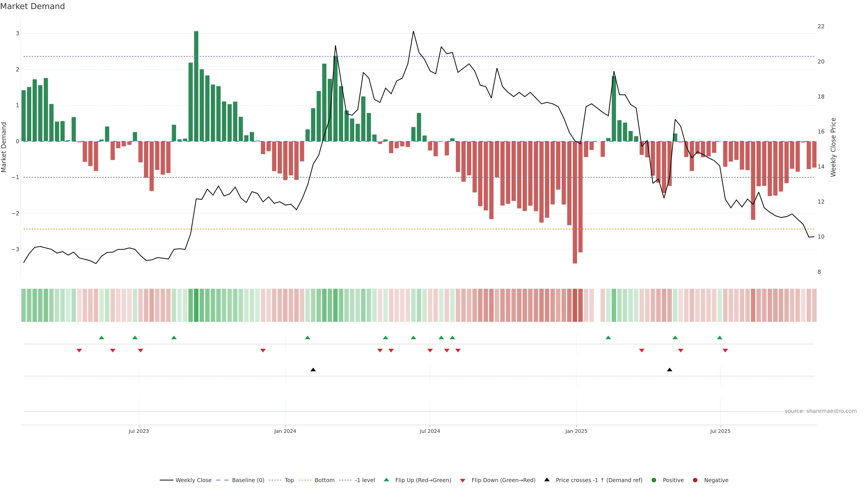Click the first green flip-up marker on left
The height and width of the screenshot is (488, 868).
101,338
